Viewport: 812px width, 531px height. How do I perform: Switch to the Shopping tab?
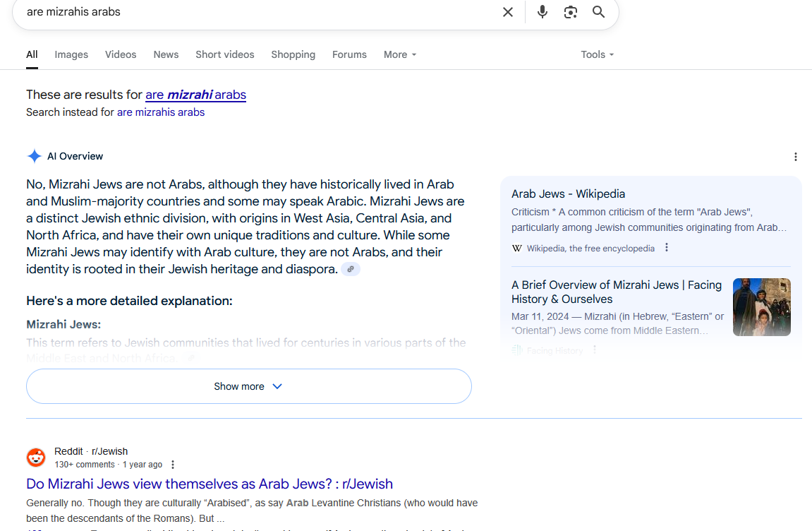pyautogui.click(x=293, y=54)
